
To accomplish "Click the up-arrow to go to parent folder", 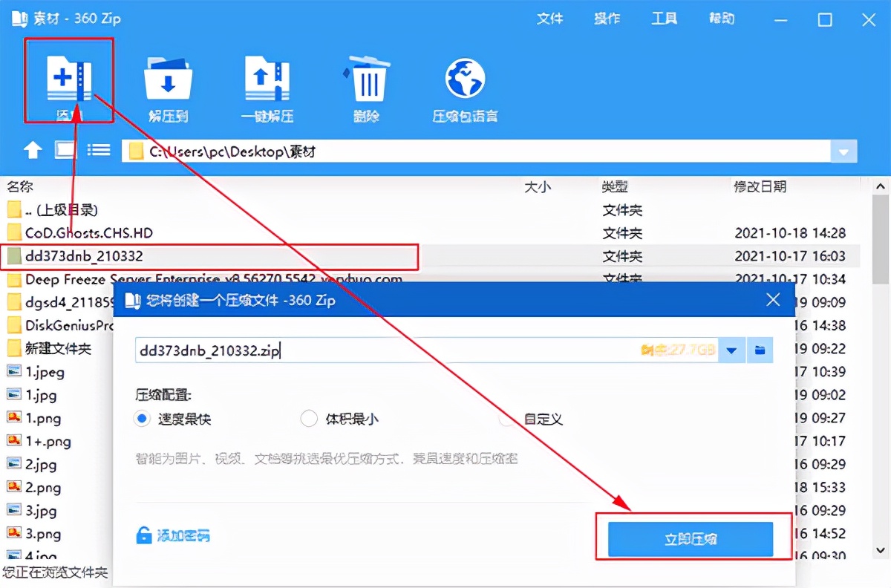I will 33,149.
